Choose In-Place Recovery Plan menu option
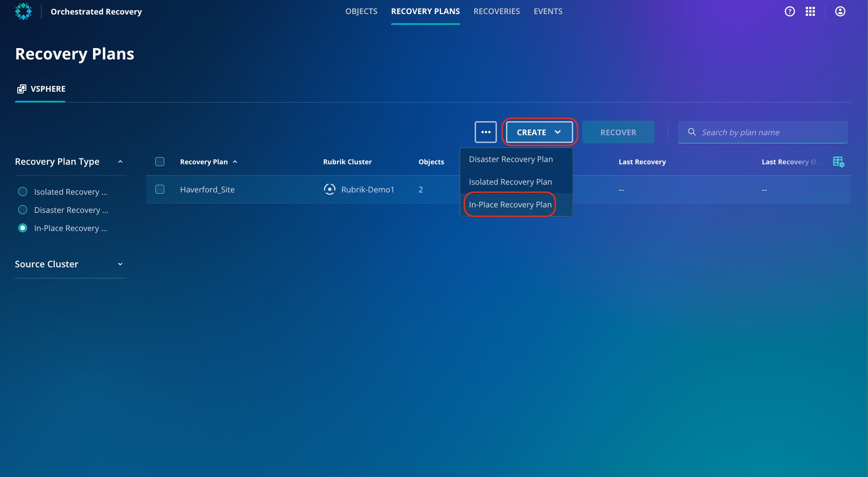This screenshot has height=477, width=868. point(510,205)
